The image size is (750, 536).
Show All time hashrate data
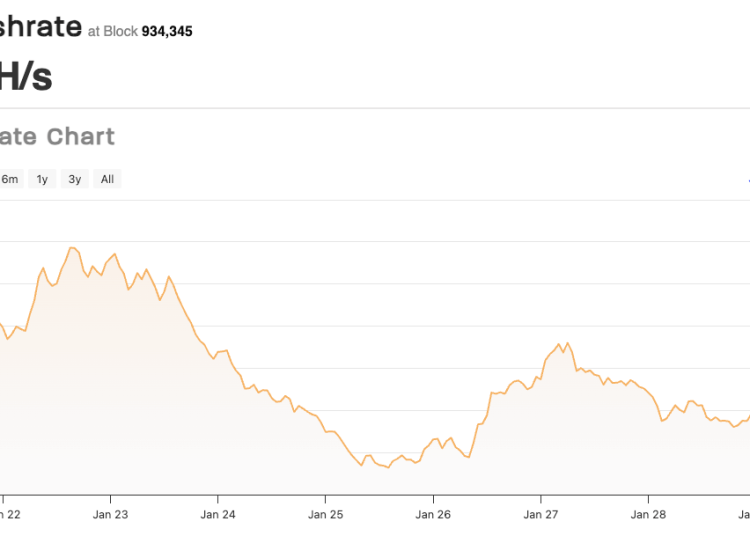point(107,179)
